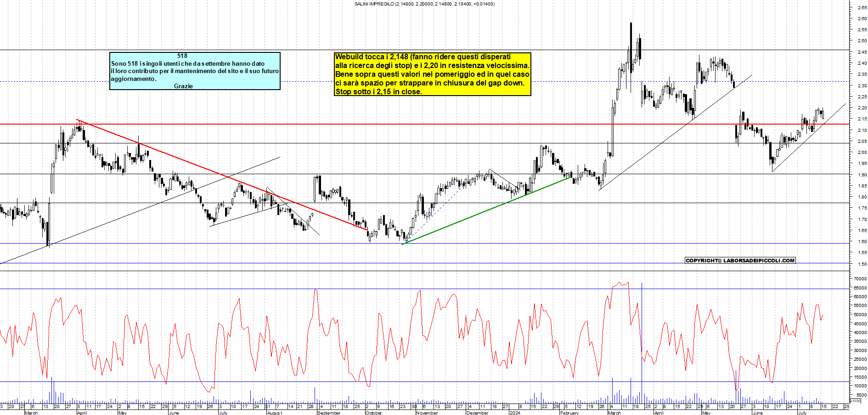Click the 2.50 price axis label
Image resolution: width=868 pixels, height=415 pixels.
[x=862, y=41]
